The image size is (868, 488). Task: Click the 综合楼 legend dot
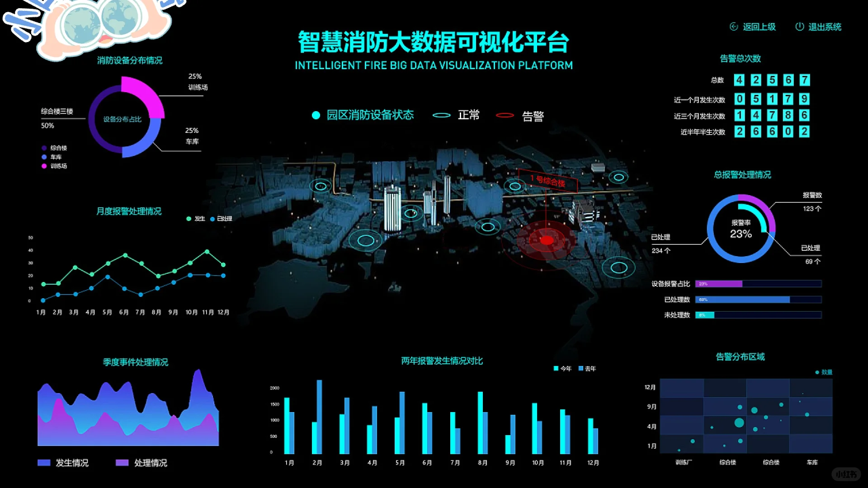[44, 148]
